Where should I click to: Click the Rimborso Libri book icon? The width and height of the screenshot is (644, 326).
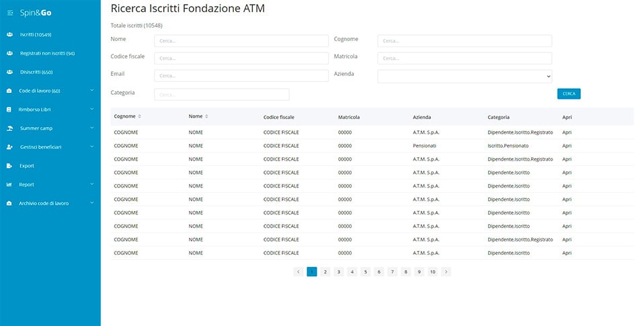pos(9,110)
